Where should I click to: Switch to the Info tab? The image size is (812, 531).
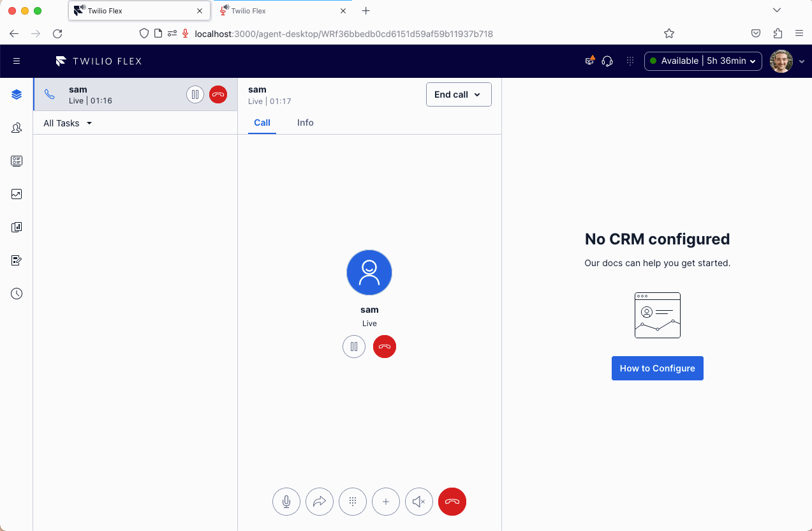point(306,123)
